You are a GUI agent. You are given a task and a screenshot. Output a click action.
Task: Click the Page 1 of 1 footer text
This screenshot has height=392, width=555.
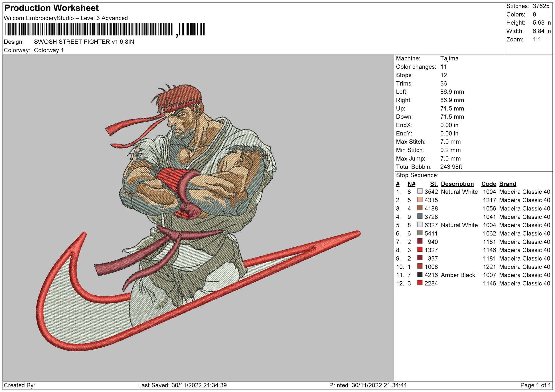pos(535,385)
